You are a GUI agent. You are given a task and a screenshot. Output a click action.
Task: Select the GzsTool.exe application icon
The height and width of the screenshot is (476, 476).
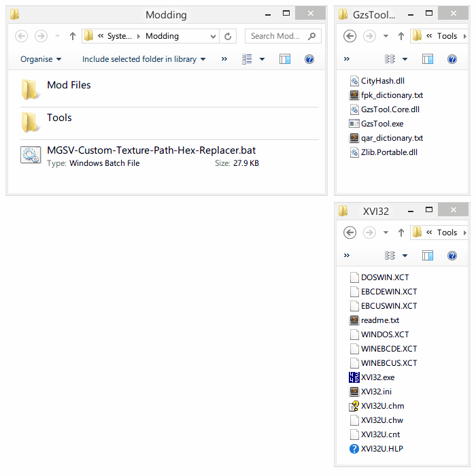tap(354, 124)
